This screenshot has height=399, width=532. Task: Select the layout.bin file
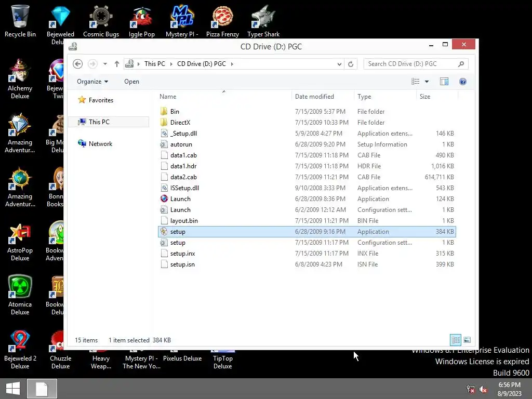pos(307,220)
